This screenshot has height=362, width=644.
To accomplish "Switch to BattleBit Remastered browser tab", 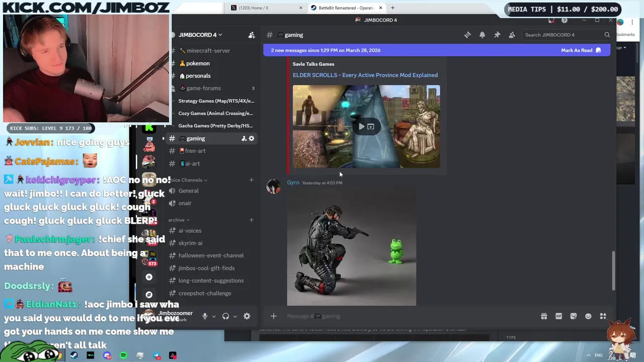I will [346, 8].
